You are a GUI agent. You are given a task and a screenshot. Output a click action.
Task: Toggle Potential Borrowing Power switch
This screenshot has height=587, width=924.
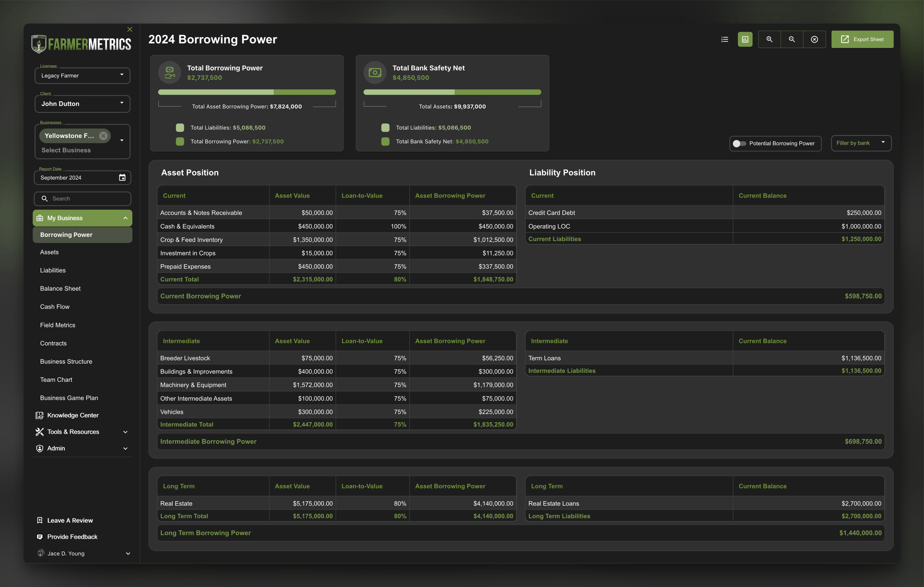point(739,143)
